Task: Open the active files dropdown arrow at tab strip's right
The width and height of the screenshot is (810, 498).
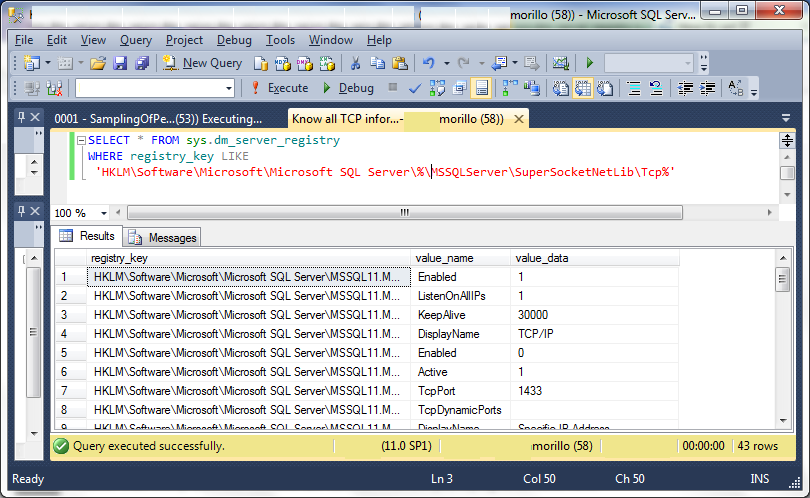Action: coord(786,118)
